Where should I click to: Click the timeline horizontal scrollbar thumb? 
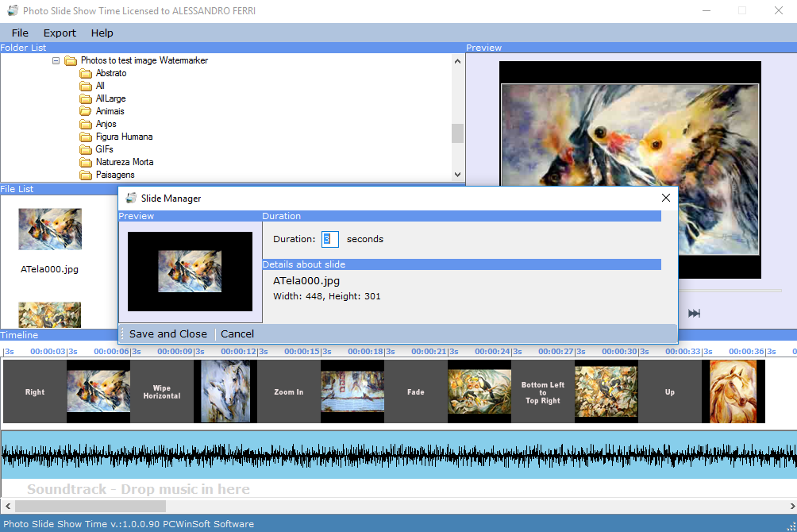click(90, 506)
